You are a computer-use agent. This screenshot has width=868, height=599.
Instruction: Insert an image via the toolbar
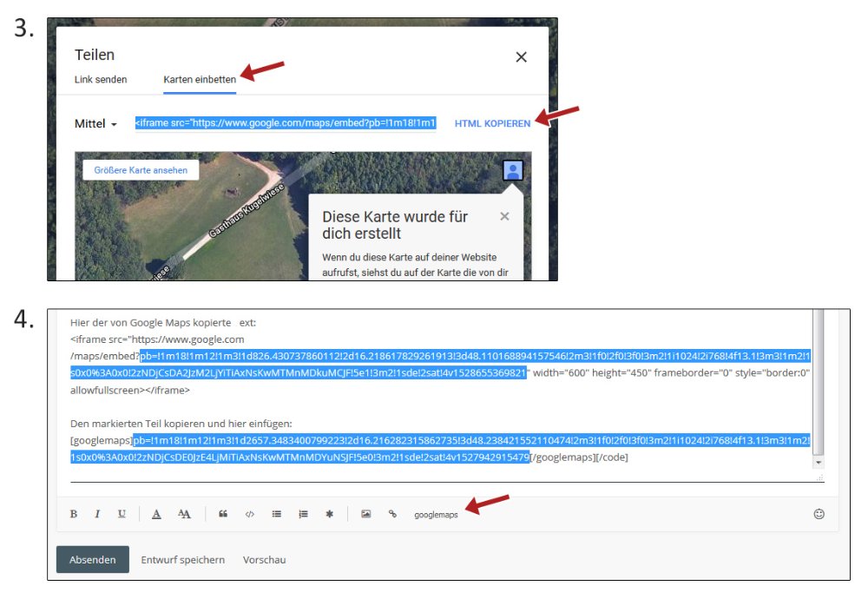[366, 514]
